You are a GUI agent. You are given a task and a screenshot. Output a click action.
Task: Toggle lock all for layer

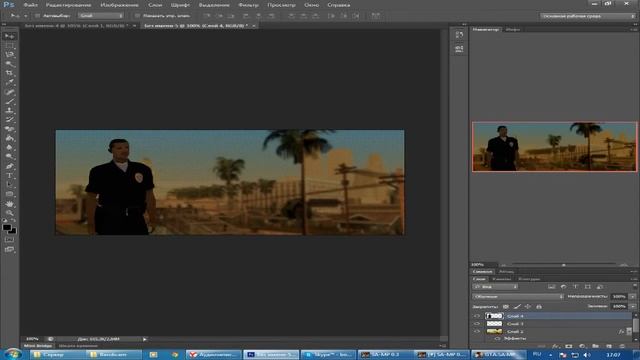(x=539, y=307)
